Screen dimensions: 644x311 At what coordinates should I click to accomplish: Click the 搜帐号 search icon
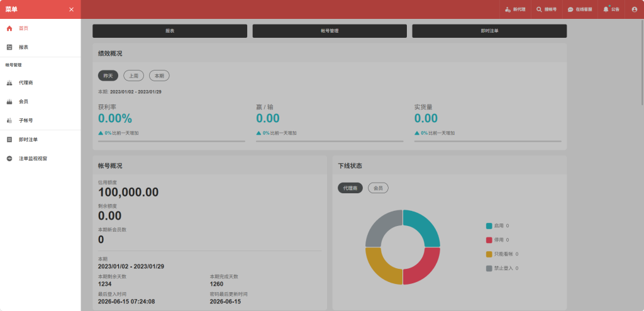[x=539, y=9]
